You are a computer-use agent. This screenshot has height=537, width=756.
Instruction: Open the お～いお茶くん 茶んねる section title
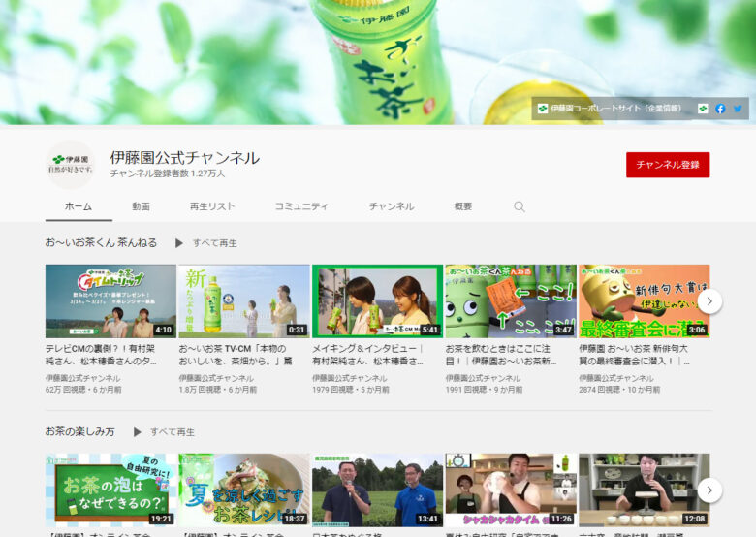click(101, 242)
